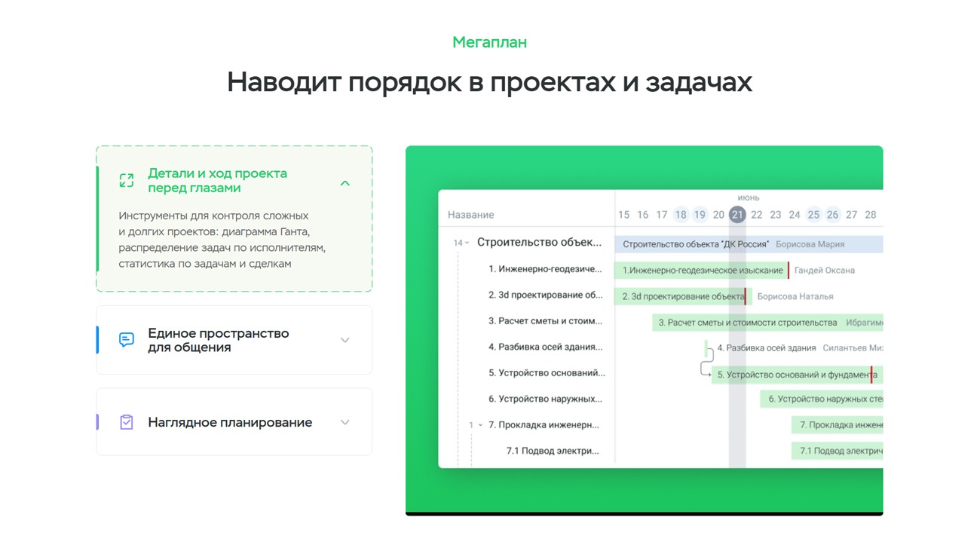Click the clipboard checkmark icon for 'Наглядное планирование'

pyautogui.click(x=127, y=422)
